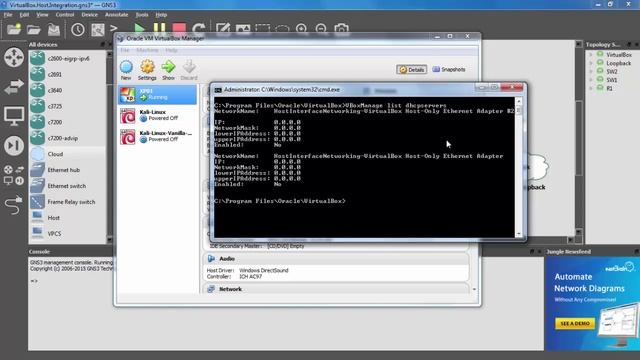This screenshot has height=360, width=640.
Task: Click the New project icon in GNS3 toolbar
Action: click(14, 29)
